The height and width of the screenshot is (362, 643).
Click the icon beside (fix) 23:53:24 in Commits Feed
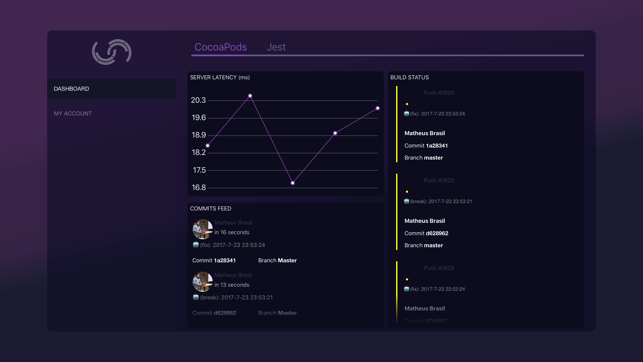point(196,245)
